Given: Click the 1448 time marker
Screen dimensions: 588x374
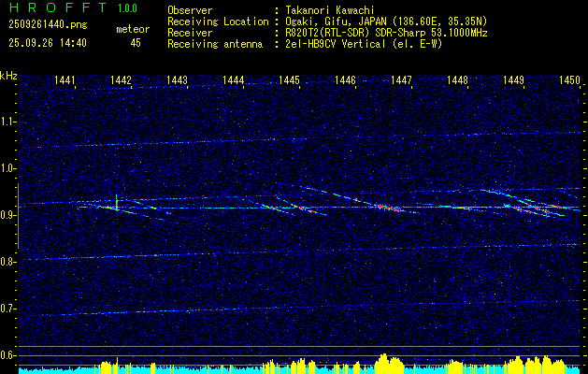Looking at the screenshot, I should tap(457, 79).
